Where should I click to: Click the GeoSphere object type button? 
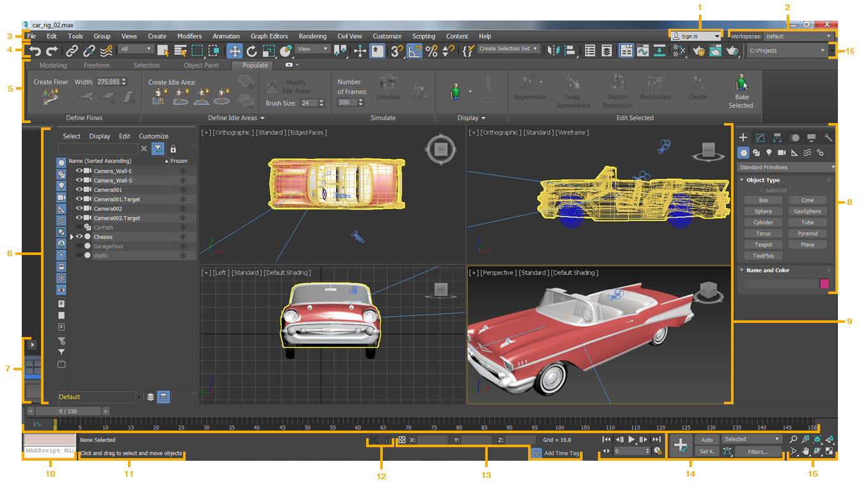click(x=807, y=211)
